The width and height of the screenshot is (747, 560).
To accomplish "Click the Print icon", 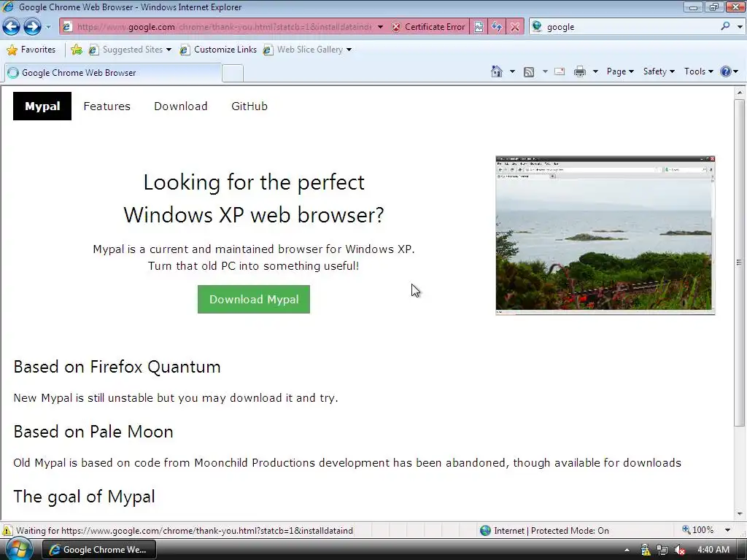I will pos(580,71).
